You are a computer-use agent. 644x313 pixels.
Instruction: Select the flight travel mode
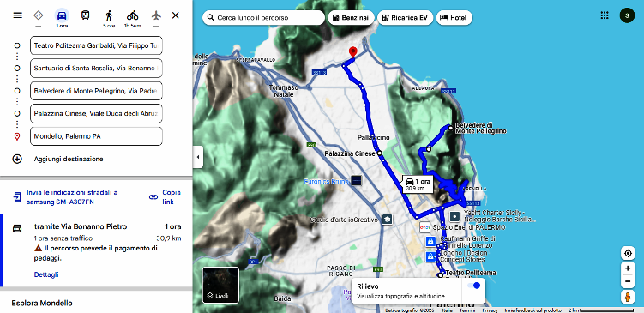[x=156, y=15]
